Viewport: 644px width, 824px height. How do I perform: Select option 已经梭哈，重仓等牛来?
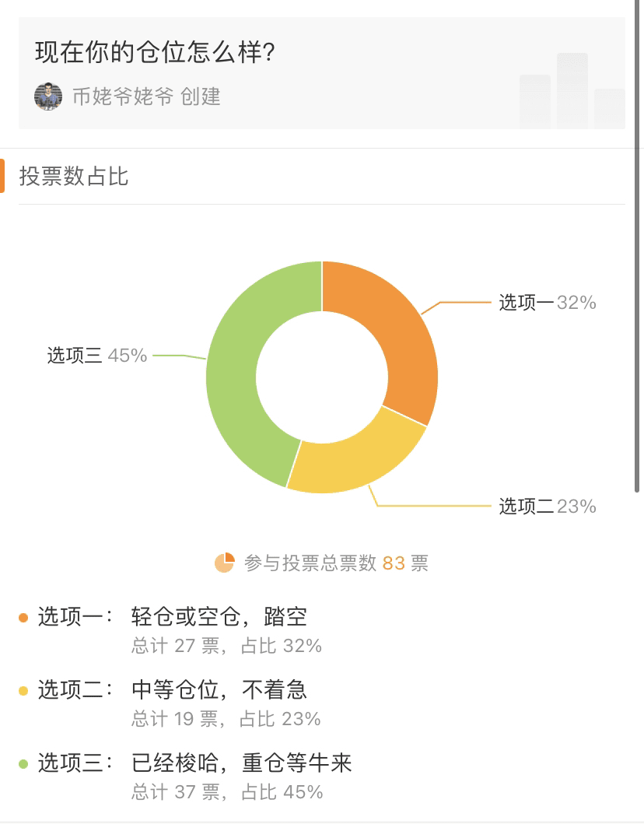point(241,763)
